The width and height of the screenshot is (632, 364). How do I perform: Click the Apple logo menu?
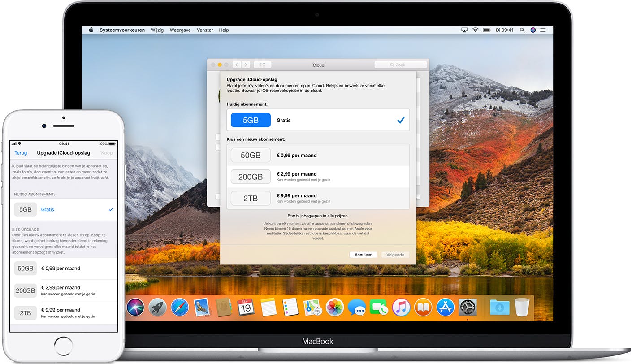pyautogui.click(x=91, y=30)
